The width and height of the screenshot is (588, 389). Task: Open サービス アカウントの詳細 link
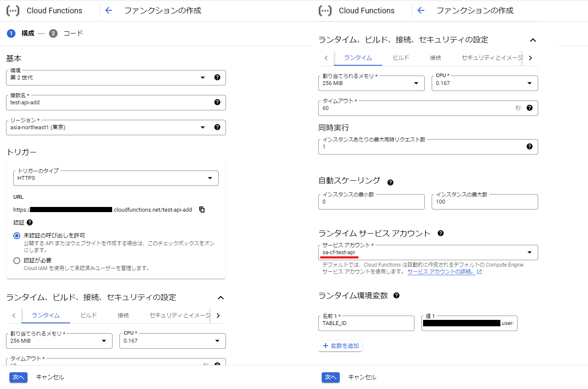445,272
